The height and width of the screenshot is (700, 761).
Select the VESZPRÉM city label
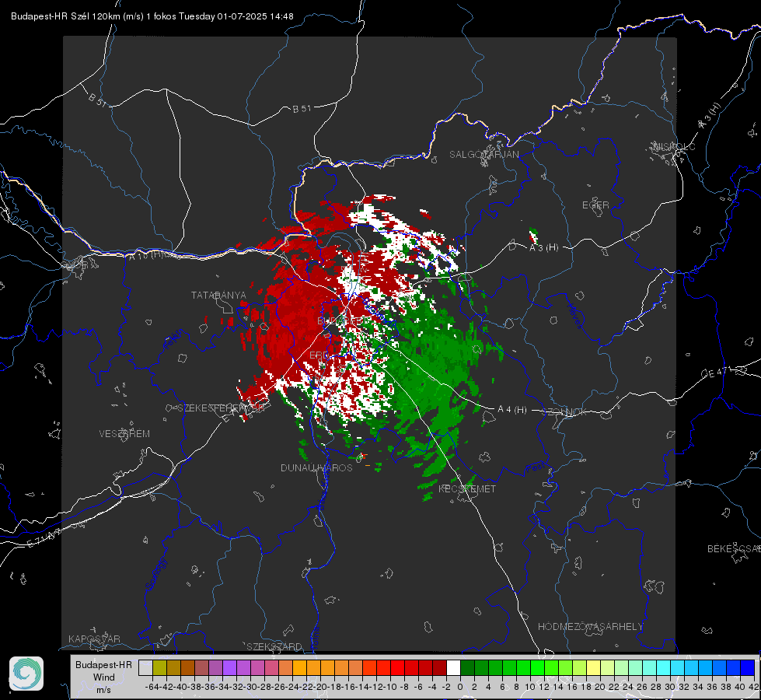pos(124,433)
